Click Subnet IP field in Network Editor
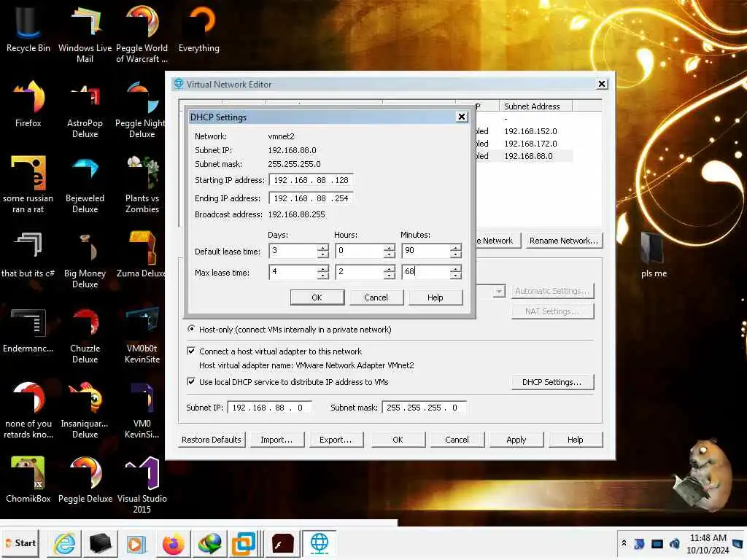 (x=270, y=408)
